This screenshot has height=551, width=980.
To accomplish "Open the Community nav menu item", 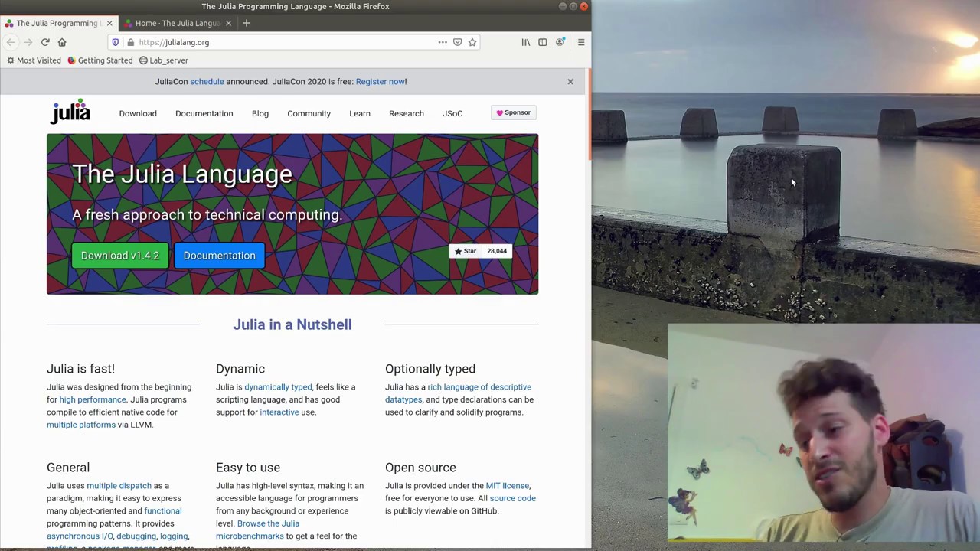I will (x=309, y=113).
